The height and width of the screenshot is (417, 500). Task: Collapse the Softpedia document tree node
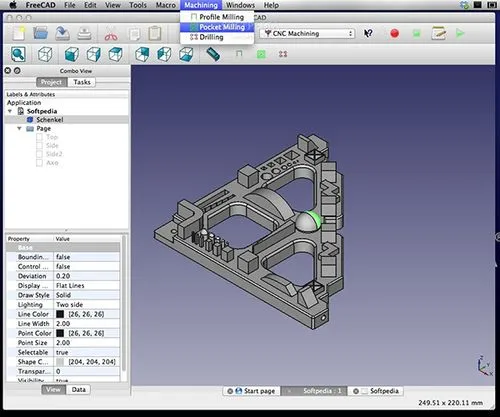[10, 111]
